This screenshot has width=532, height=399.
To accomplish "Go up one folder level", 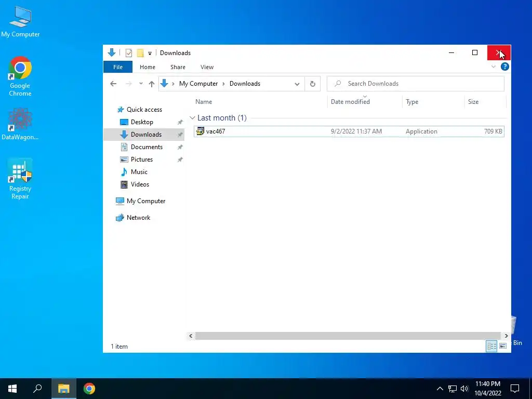I will (x=152, y=84).
